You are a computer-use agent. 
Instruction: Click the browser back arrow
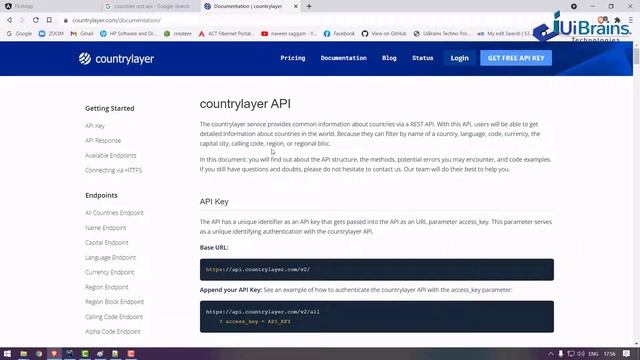tap(9, 20)
